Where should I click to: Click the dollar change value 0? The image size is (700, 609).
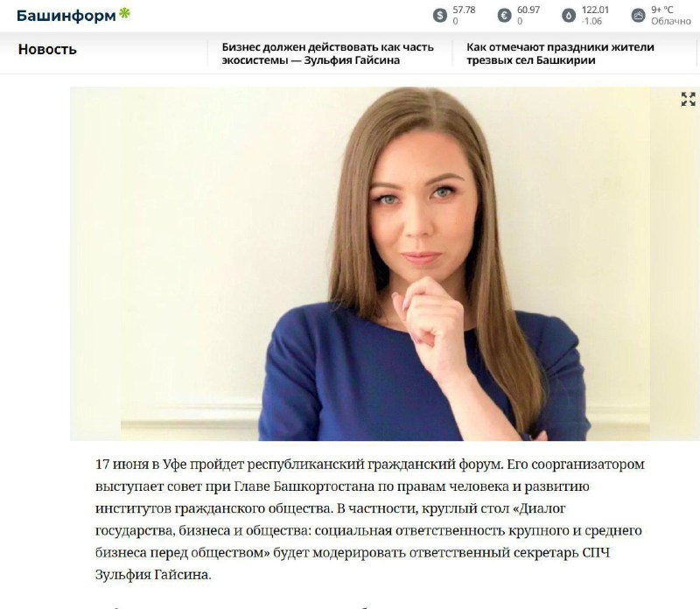[x=455, y=21]
